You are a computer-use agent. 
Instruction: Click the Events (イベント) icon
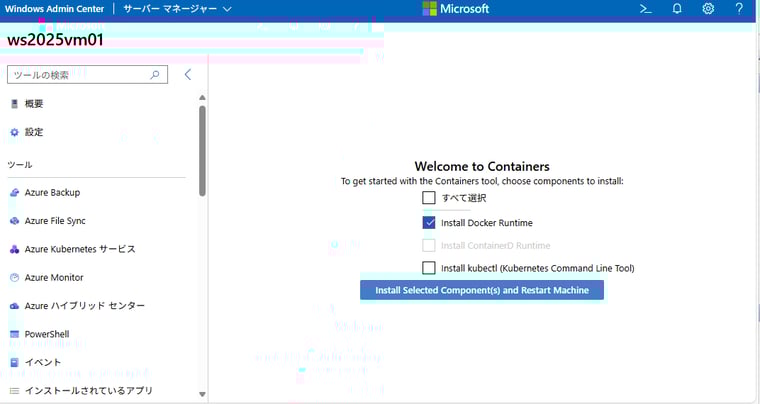tap(15, 362)
